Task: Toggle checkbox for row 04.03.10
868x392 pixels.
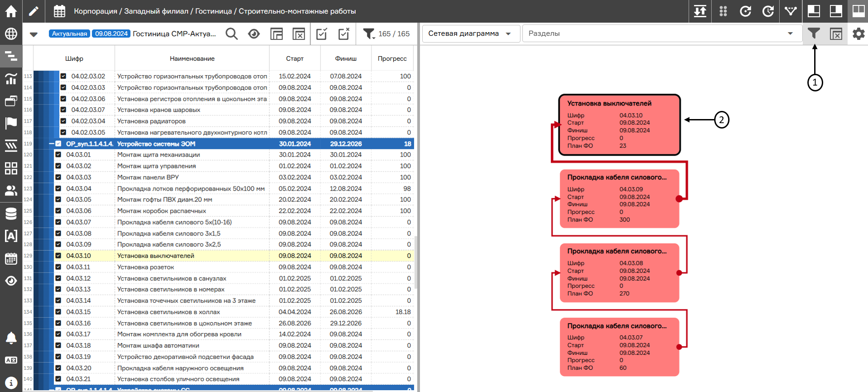Action: [x=58, y=256]
